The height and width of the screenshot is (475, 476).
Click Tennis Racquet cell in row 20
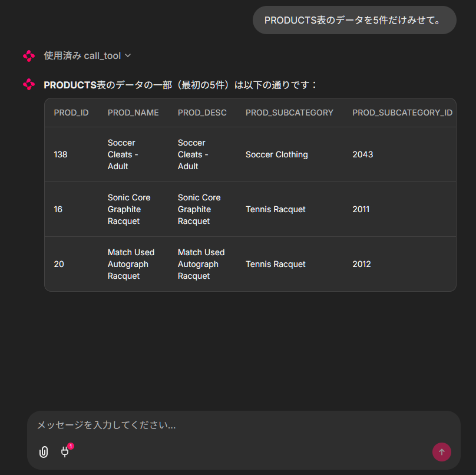(x=276, y=264)
